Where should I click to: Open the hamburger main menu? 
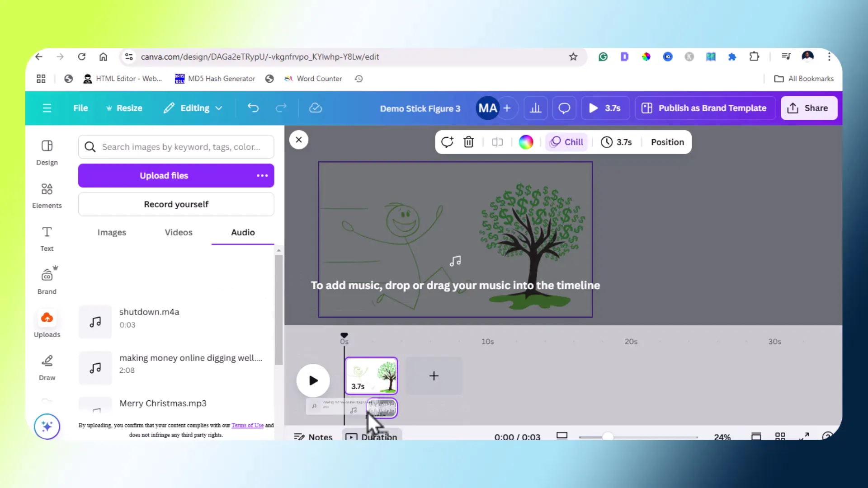(x=47, y=108)
